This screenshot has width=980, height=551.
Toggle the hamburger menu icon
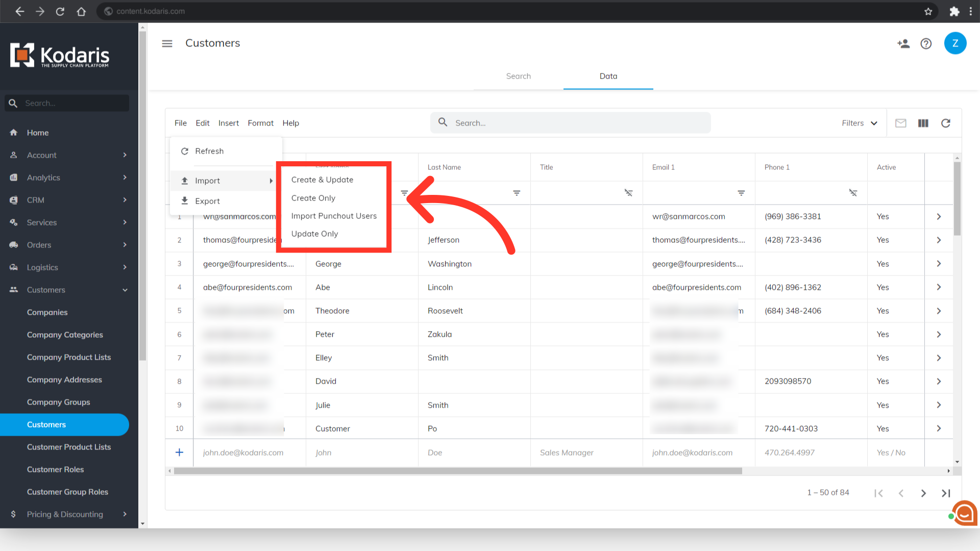(x=167, y=43)
